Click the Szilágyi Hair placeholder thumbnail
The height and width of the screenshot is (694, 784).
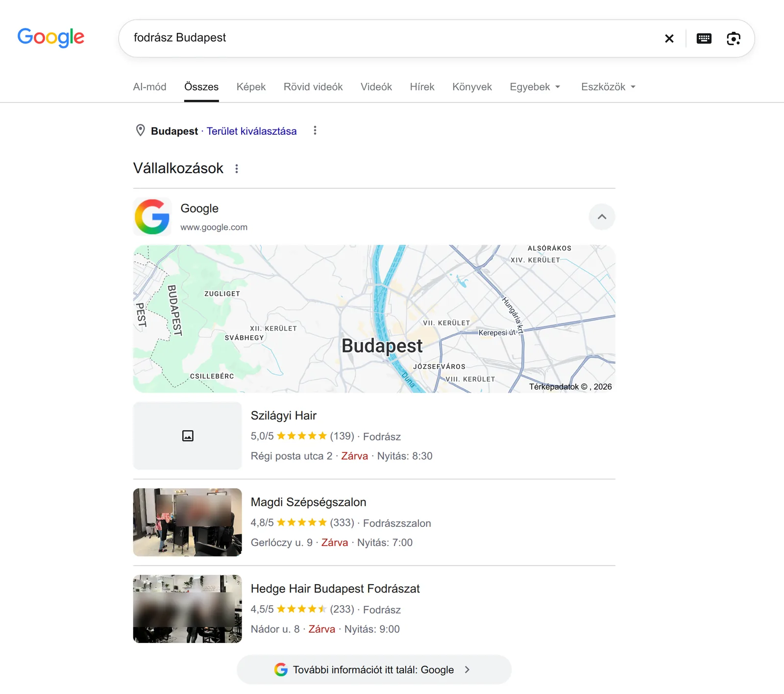[x=188, y=436]
